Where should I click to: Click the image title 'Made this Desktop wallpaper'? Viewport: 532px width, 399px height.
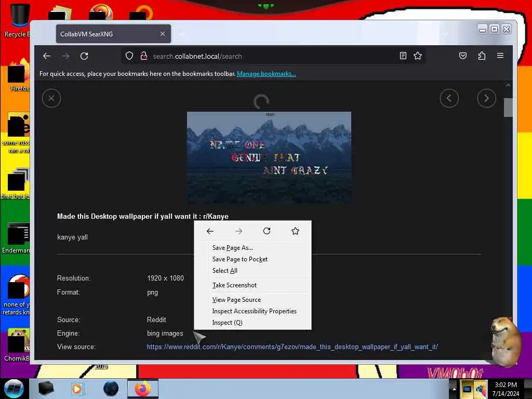[x=142, y=217]
